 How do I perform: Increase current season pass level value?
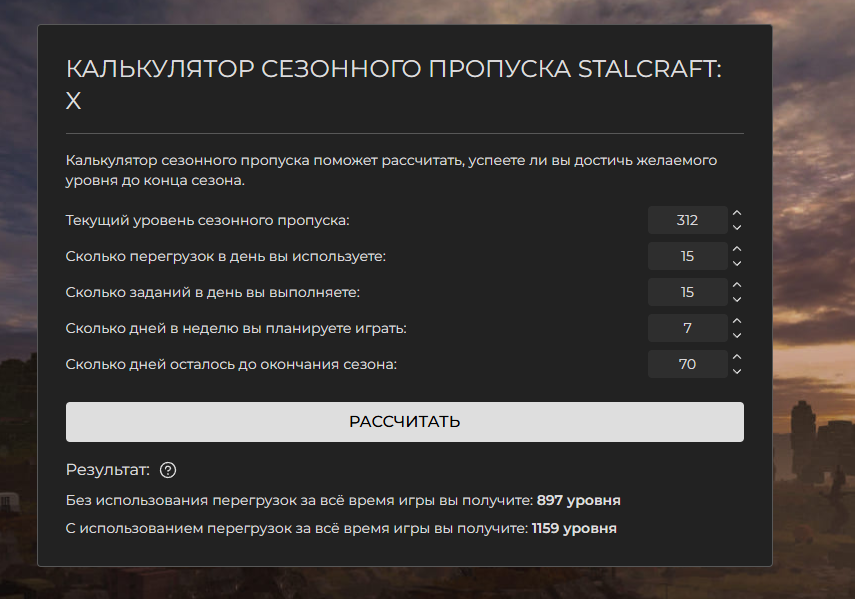coord(737,213)
